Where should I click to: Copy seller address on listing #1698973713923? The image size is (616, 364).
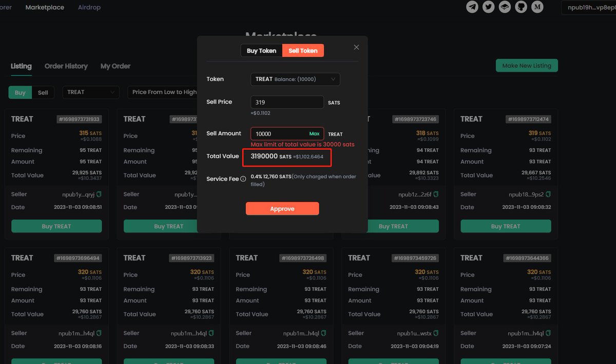coord(211,333)
